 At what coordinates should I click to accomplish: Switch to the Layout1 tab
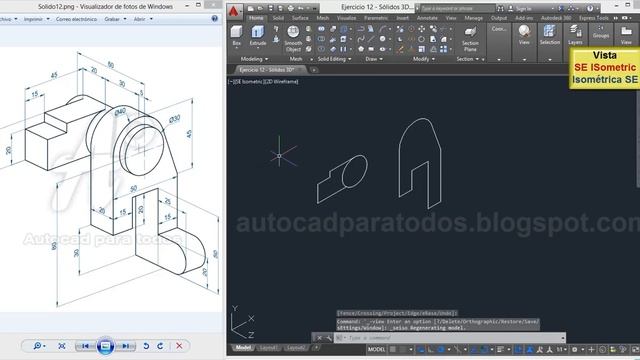pyautogui.click(x=268, y=348)
